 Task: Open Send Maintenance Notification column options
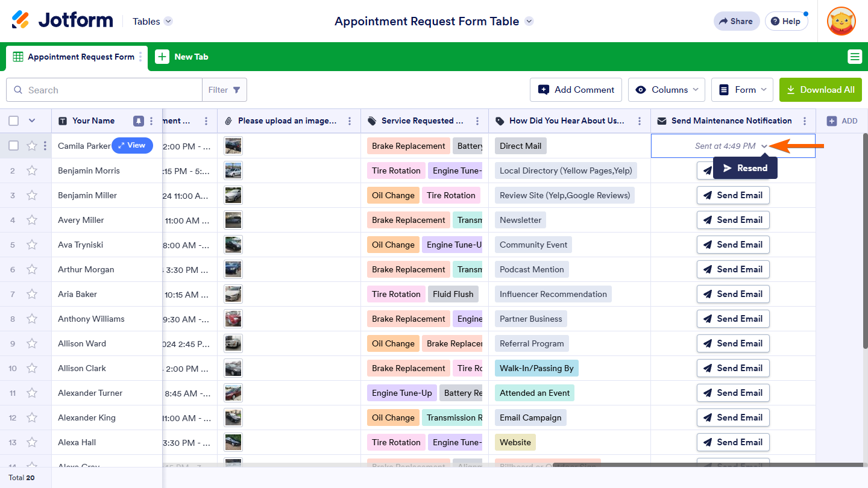pyautogui.click(x=805, y=121)
